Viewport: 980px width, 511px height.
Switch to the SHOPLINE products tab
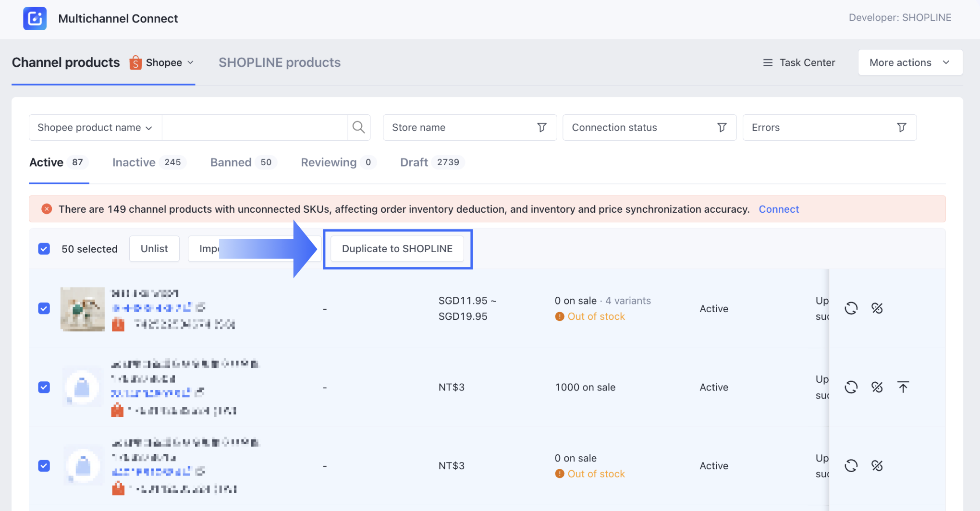(x=279, y=62)
